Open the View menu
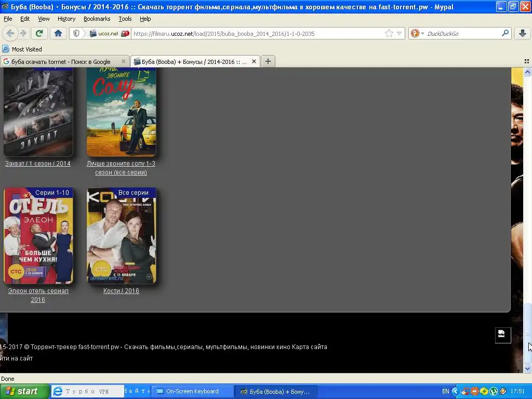The height and width of the screenshot is (399, 532). coord(44,19)
